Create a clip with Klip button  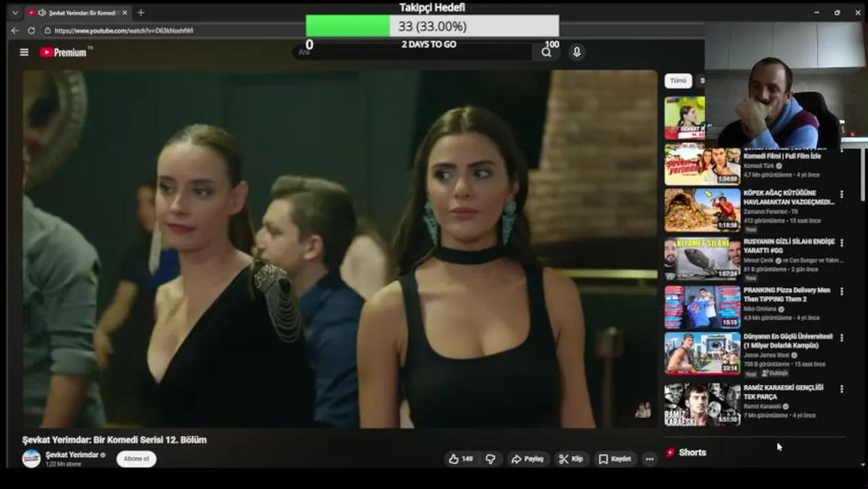571,459
